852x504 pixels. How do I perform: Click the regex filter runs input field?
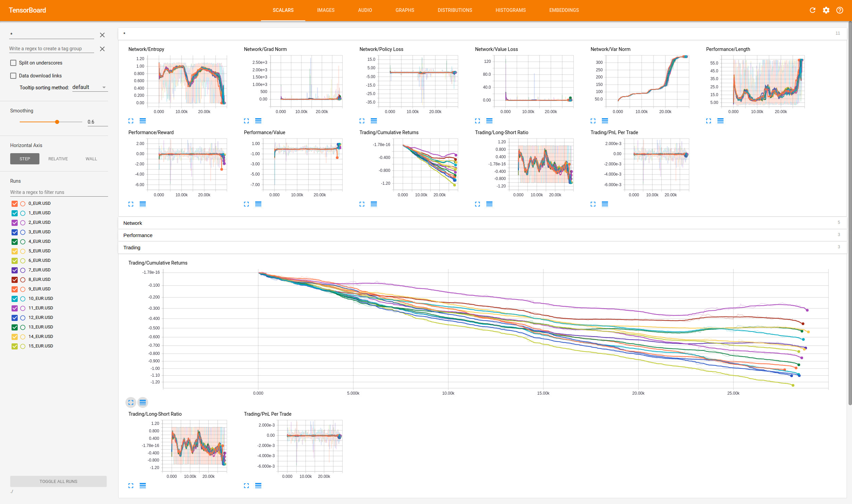click(59, 192)
